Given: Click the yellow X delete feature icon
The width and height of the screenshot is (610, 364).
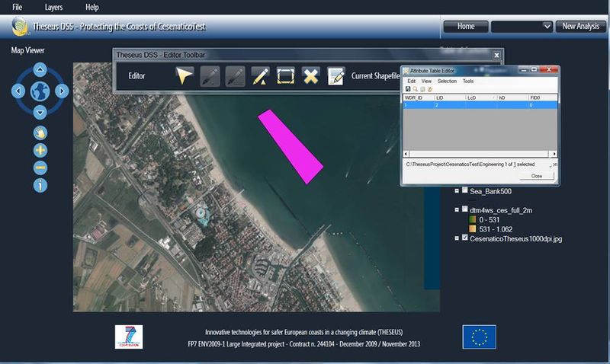Looking at the screenshot, I should (x=310, y=75).
